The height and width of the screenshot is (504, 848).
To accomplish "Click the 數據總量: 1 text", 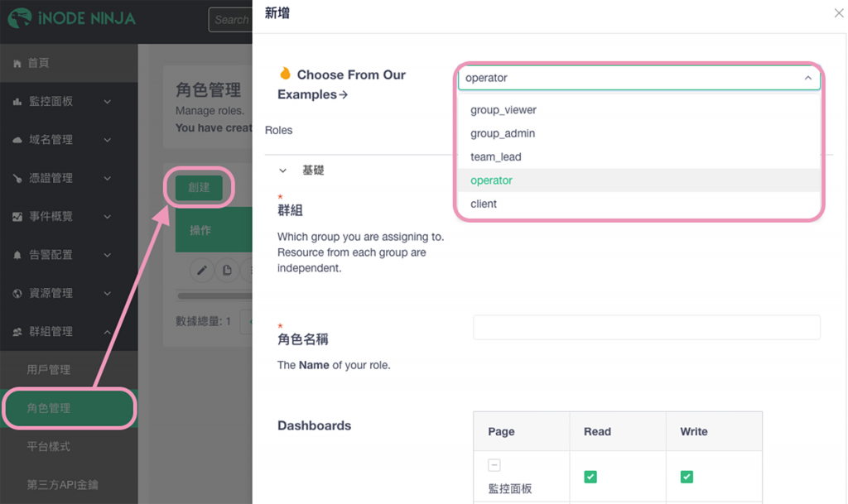I will click(204, 321).
